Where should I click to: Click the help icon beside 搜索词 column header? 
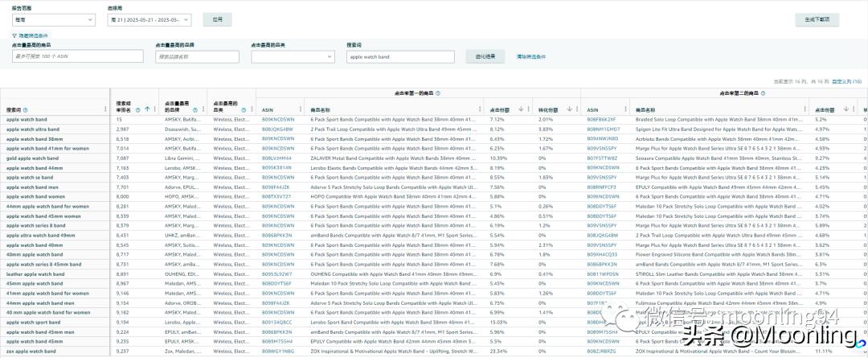(x=26, y=109)
